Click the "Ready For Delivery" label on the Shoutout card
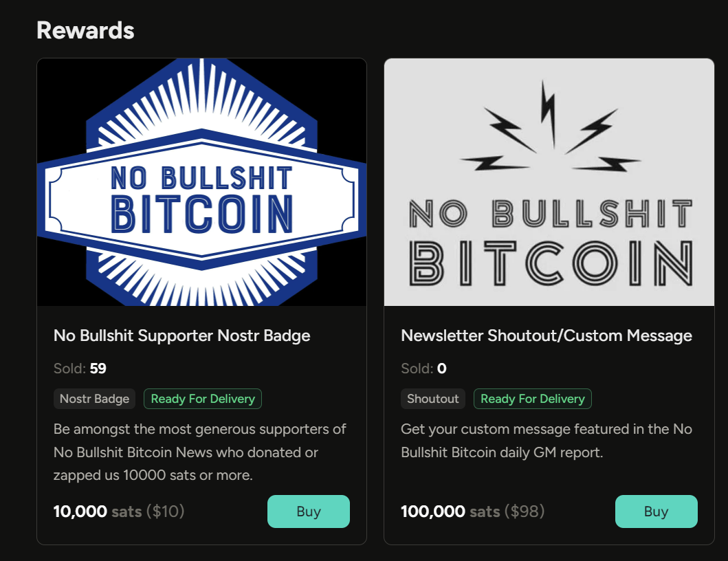728x561 pixels. pos(533,399)
